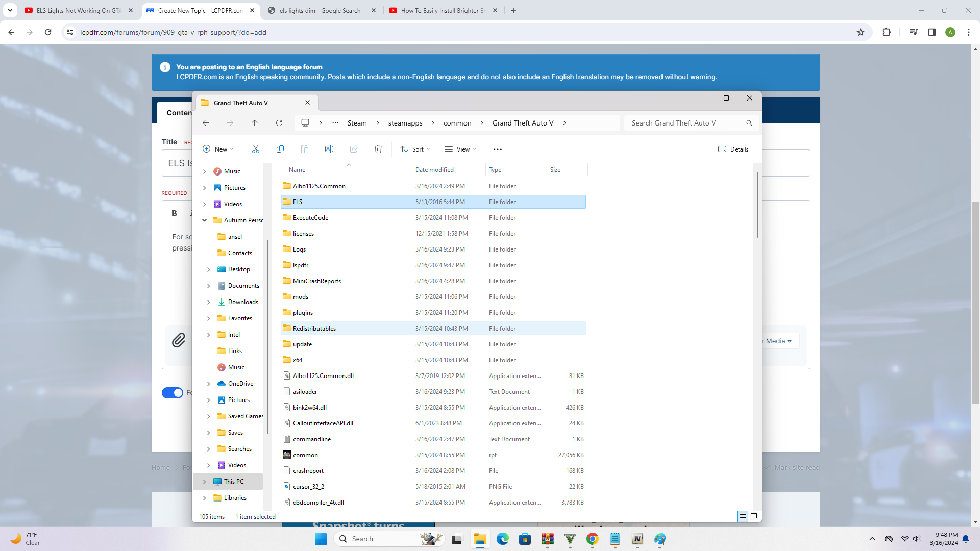Toggle the Details pane button
980x551 pixels.
point(733,149)
